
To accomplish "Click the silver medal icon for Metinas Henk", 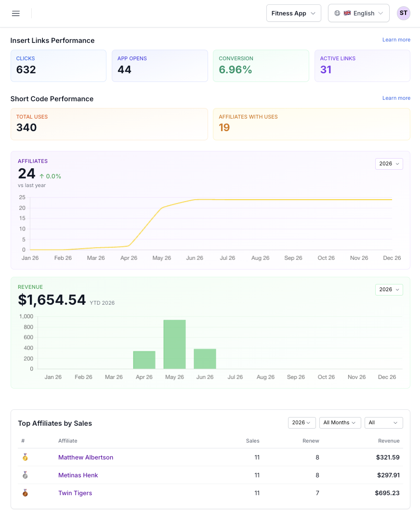I will pos(25,475).
